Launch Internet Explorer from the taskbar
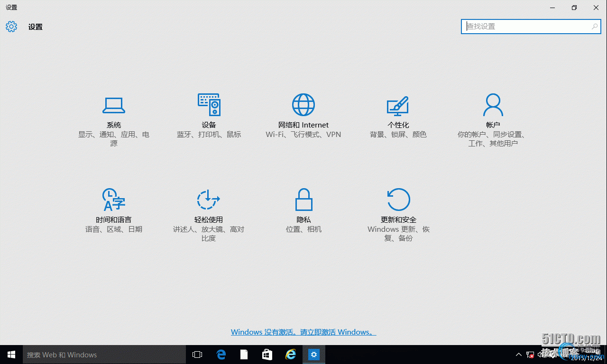The image size is (607, 364). point(290,355)
